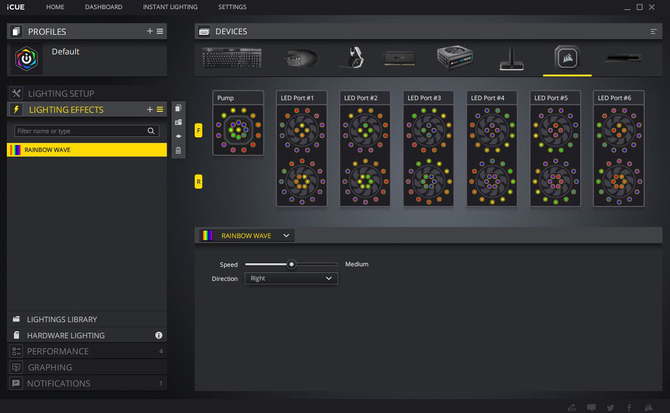The image size is (670, 413).
Task: Select the Pump lighting zone
Action: click(238, 123)
